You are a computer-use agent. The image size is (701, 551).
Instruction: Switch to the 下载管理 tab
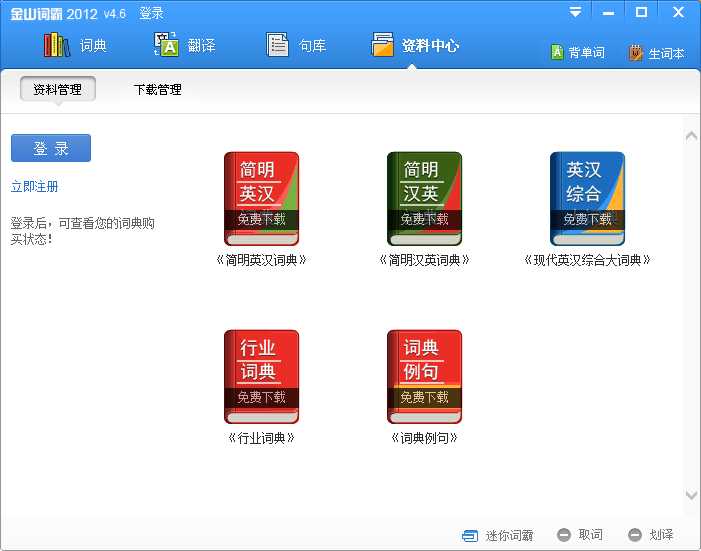coord(157,89)
